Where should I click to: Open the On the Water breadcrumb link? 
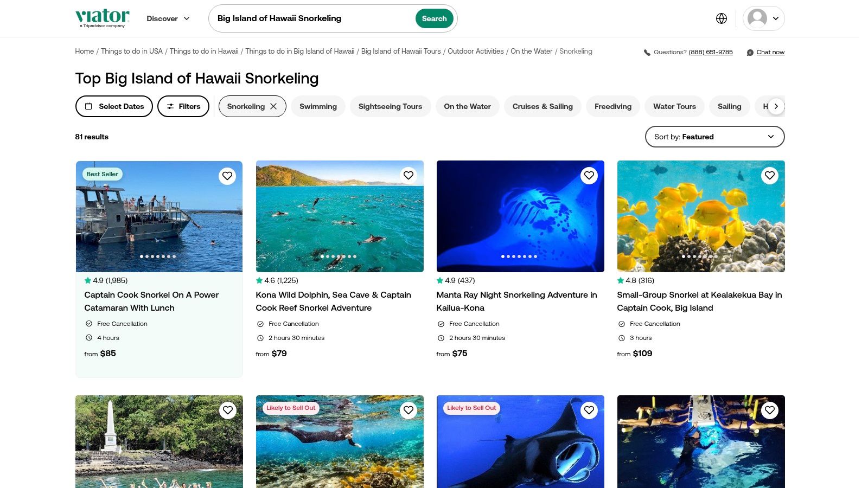[x=532, y=52]
